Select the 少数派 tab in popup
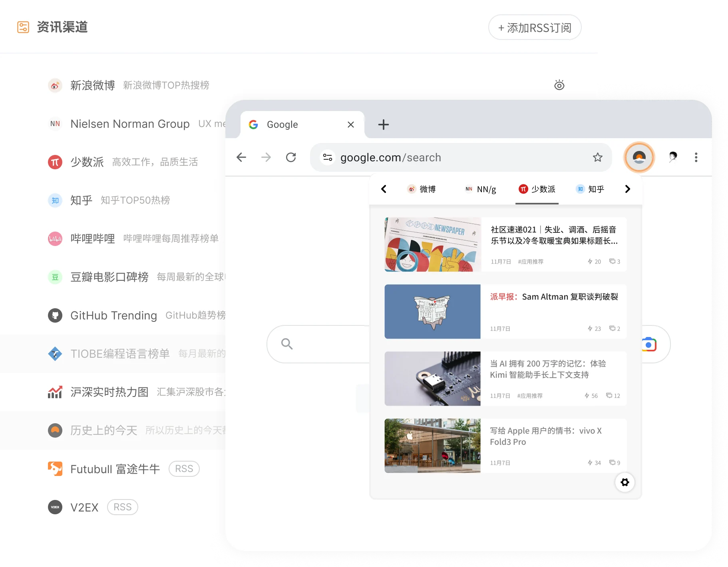 point(537,189)
